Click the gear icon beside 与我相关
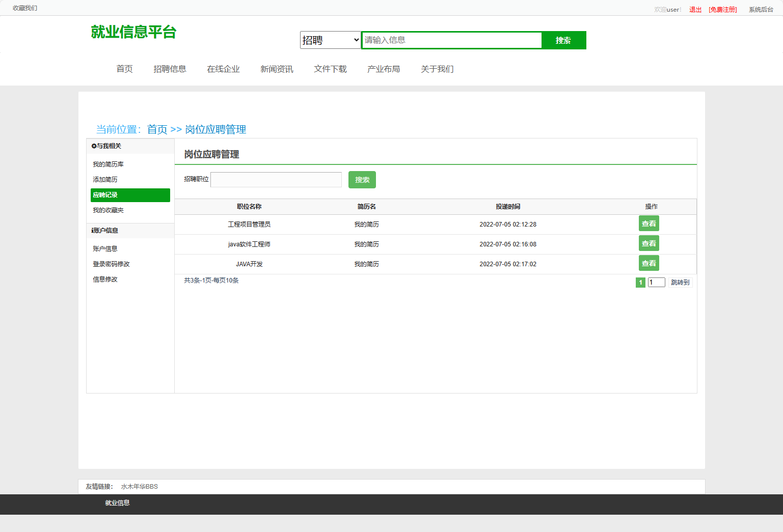 click(x=93, y=146)
